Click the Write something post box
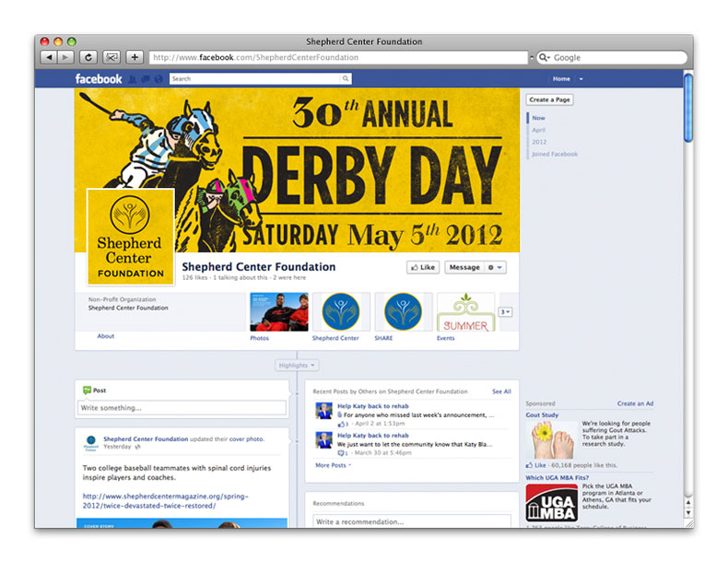728x572 pixels. (x=182, y=408)
